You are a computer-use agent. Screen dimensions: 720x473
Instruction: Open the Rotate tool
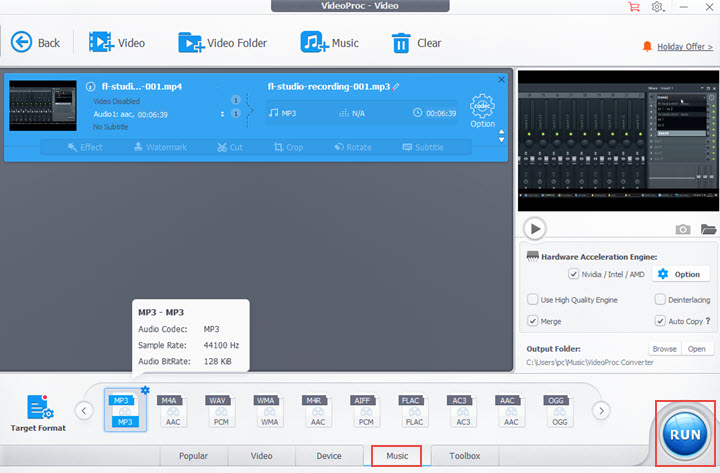[353, 147]
